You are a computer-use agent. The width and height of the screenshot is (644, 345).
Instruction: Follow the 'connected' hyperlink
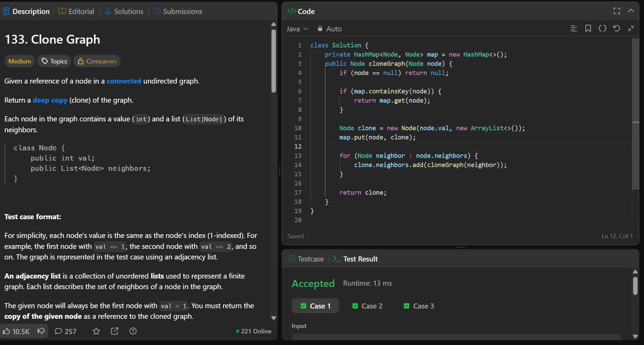(x=124, y=81)
